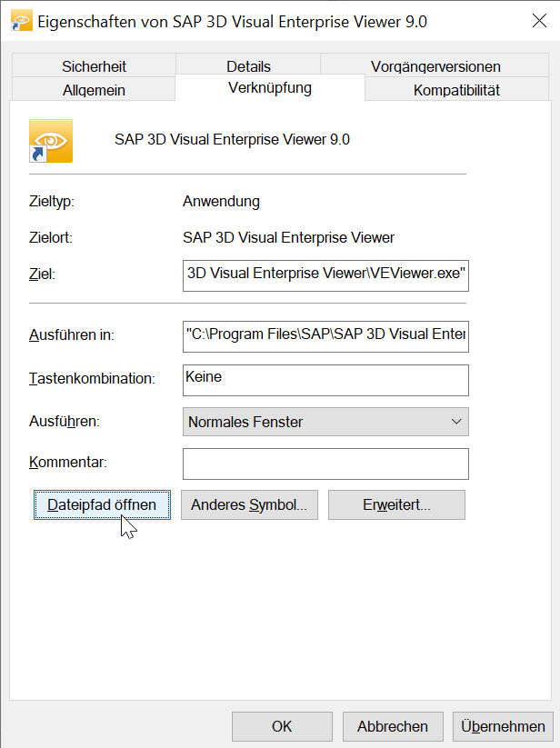Switch to the Kompatibilität tab

(x=456, y=89)
